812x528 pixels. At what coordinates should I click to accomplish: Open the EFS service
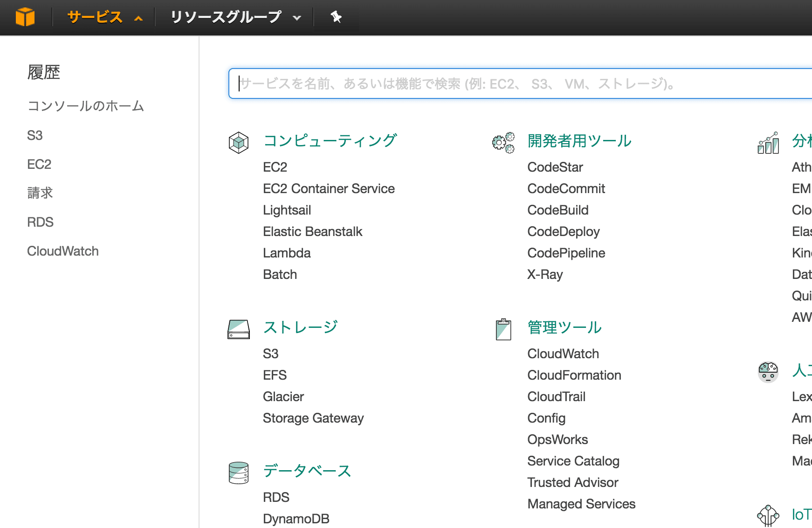coord(275,375)
